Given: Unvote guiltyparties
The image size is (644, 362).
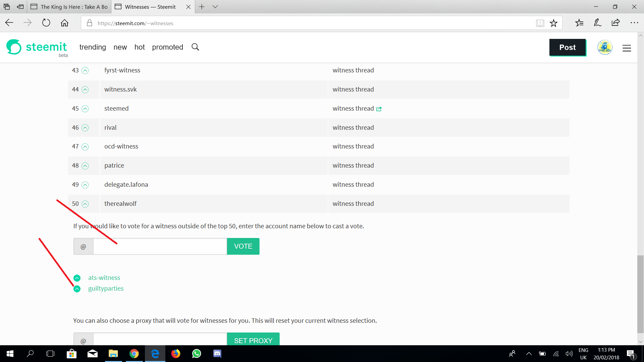Looking at the screenshot, I should coord(77,289).
